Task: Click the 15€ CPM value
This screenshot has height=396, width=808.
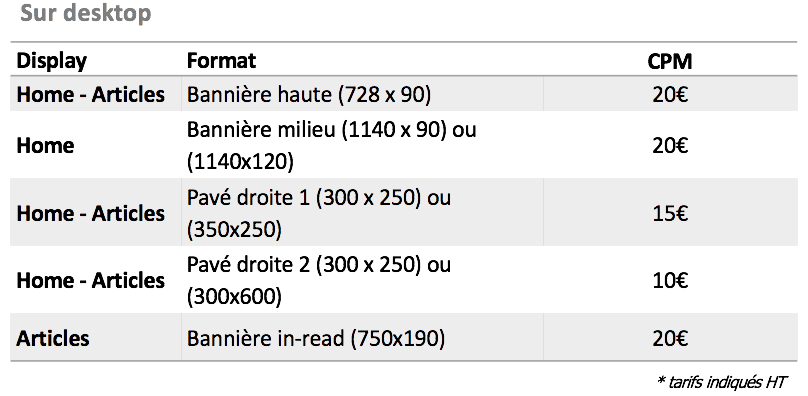Action: click(670, 213)
